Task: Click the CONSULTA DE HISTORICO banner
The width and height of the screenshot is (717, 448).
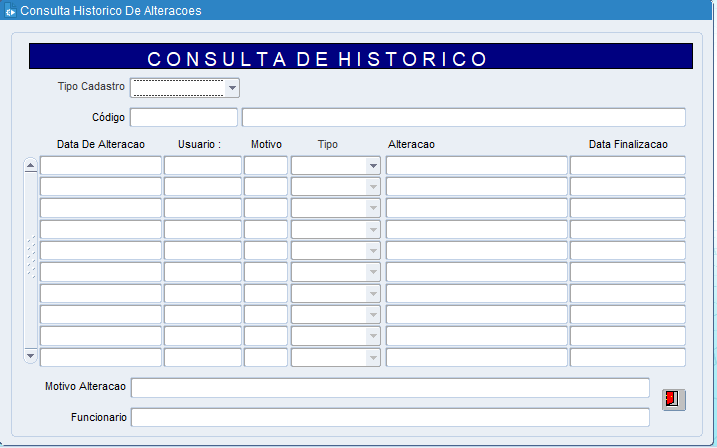Action: click(361, 56)
